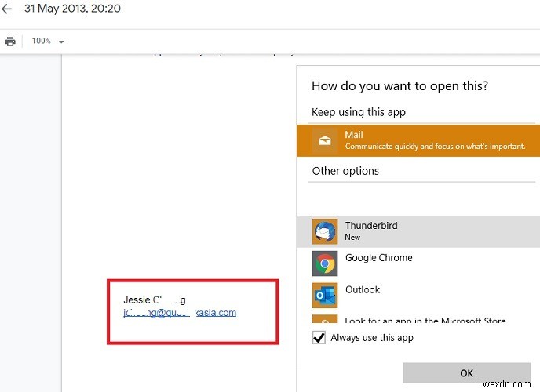This screenshot has height=392, width=540.
Task: Click the Mail envelope icon
Action: pos(325,140)
